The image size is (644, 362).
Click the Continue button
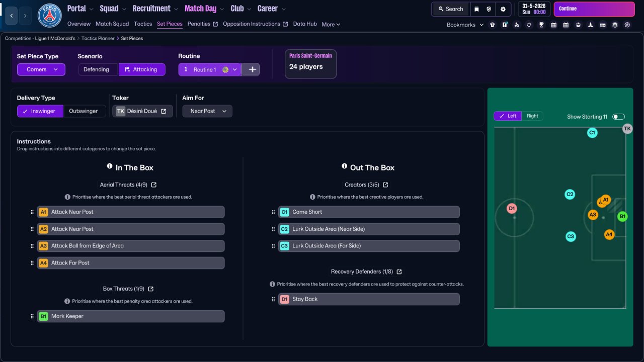[x=594, y=9]
